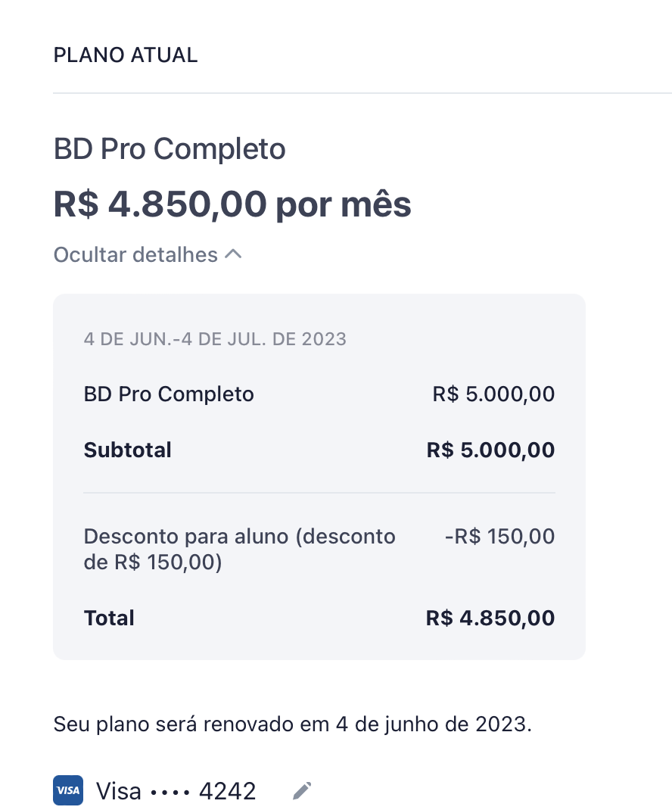Click the divider line above the discount row

pos(319,493)
